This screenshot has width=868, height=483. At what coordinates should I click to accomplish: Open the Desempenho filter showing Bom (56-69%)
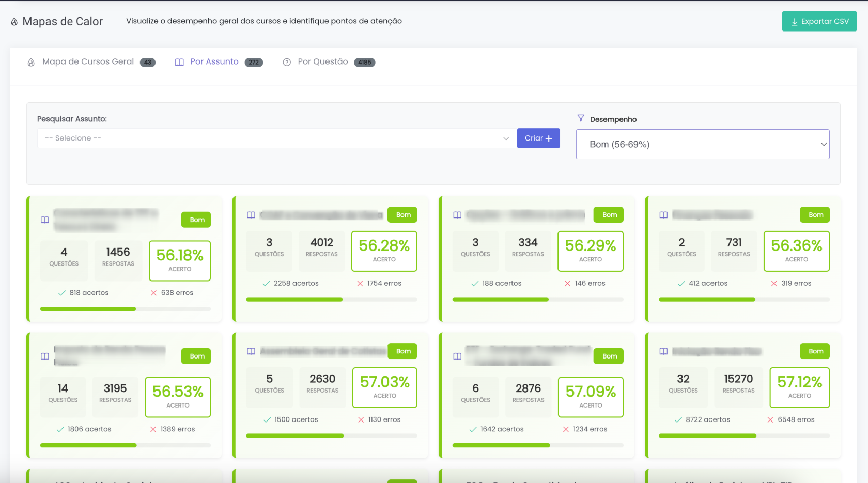tap(702, 144)
